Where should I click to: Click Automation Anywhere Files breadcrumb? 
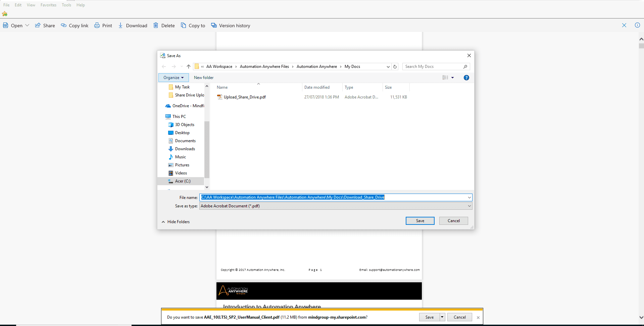[264, 67]
